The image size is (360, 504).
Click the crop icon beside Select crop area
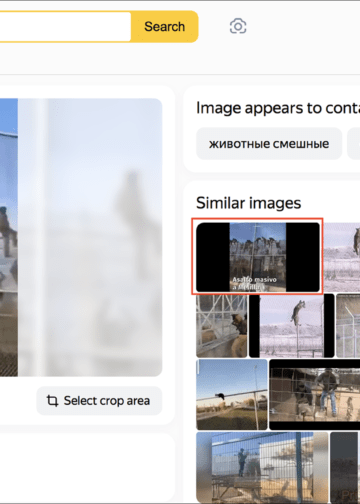(x=52, y=400)
